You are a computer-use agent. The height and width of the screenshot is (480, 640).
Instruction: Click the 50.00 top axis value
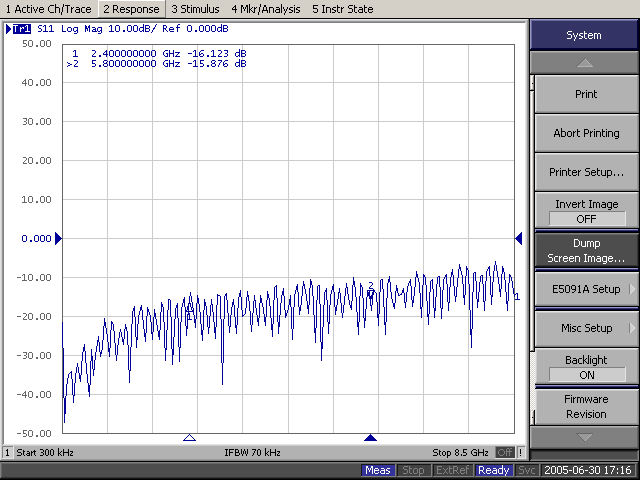coord(37,43)
